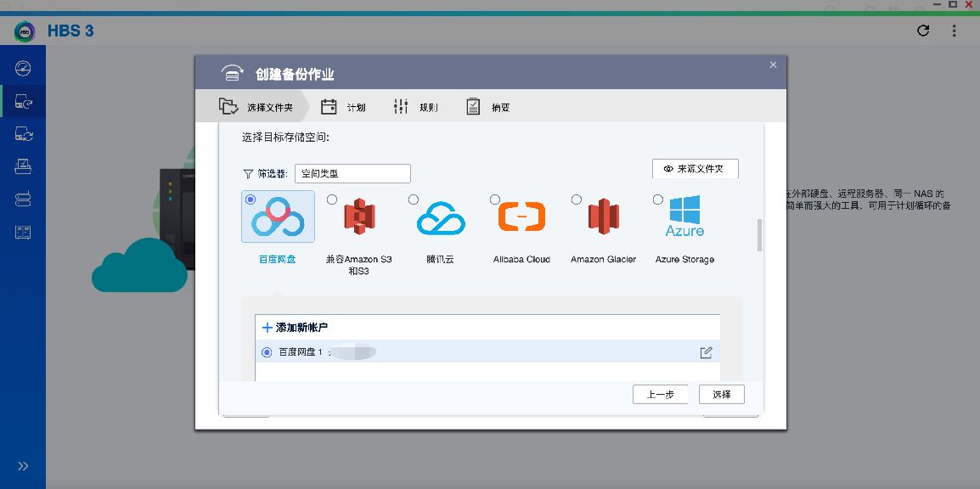
Task: Close the create backup job dialog
Action: coord(773,65)
